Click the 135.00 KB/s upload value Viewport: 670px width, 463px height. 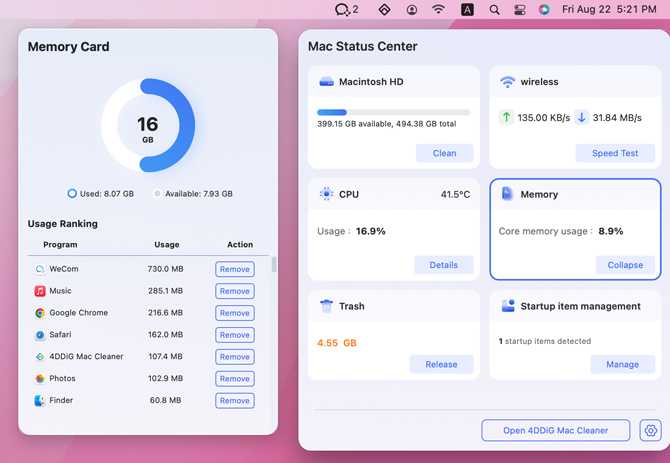(x=544, y=118)
